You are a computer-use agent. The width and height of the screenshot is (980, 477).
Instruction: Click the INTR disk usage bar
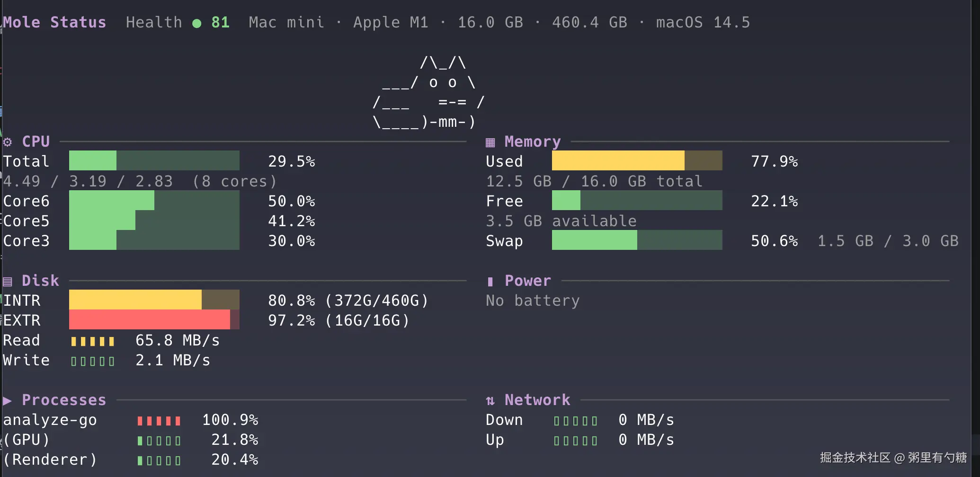(x=154, y=300)
